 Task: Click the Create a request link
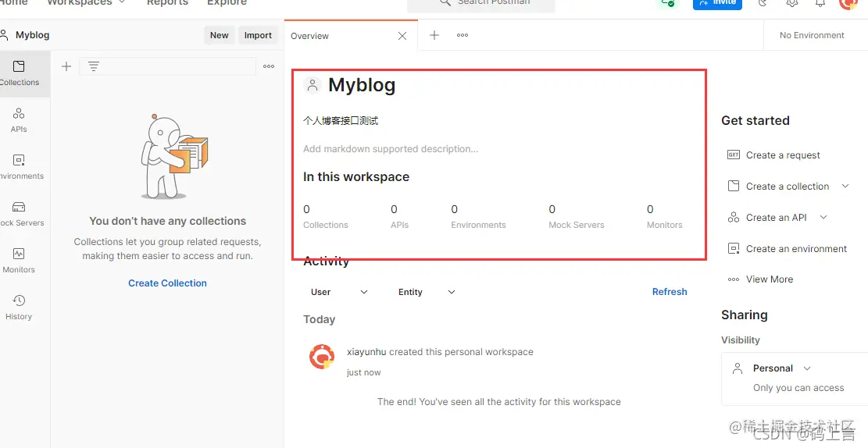click(x=783, y=155)
